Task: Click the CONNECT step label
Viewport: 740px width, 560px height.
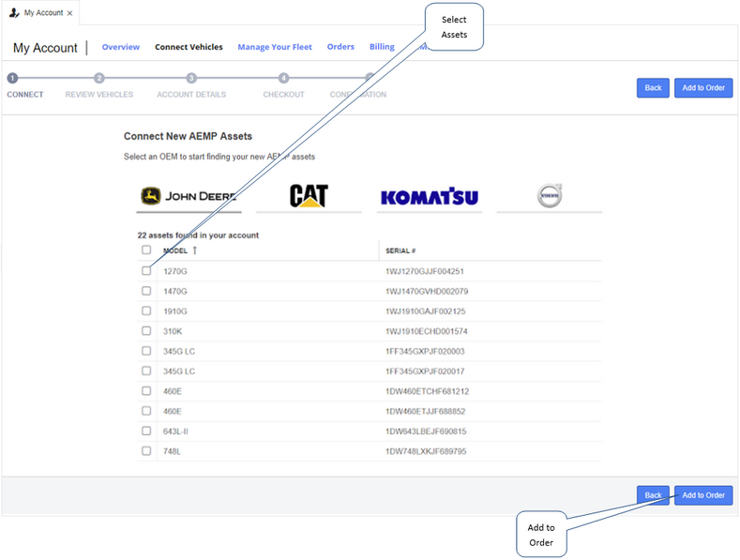Action: (25, 95)
